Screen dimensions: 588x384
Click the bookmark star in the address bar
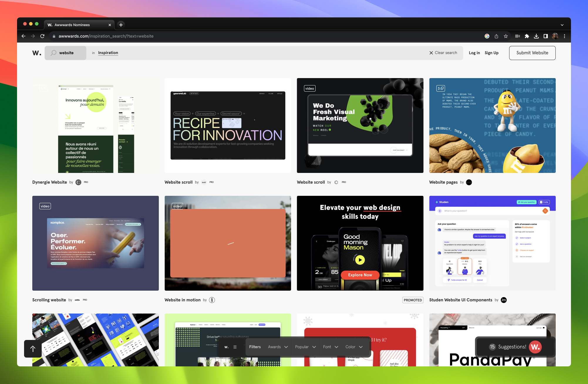coord(506,36)
